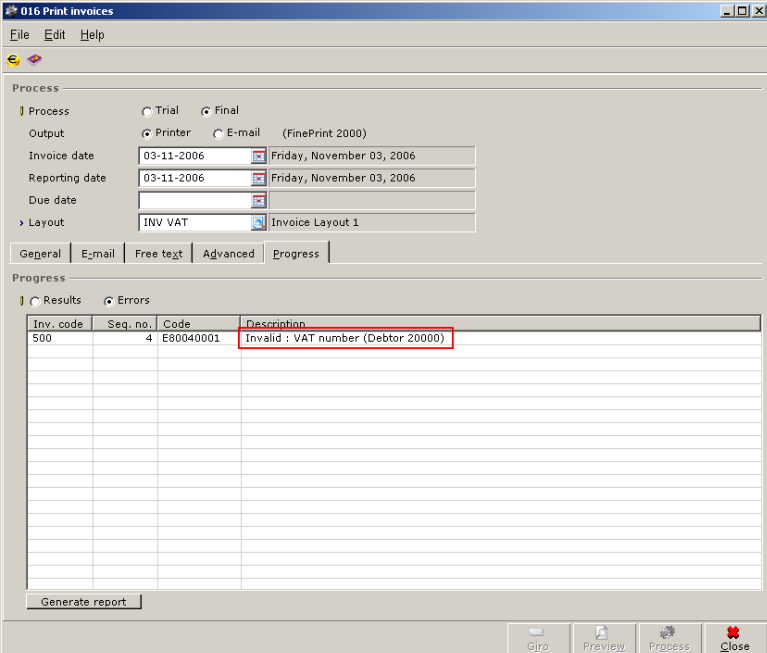This screenshot has width=767, height=653.
Task: Choose E-mail as the output
Action: coord(218,134)
